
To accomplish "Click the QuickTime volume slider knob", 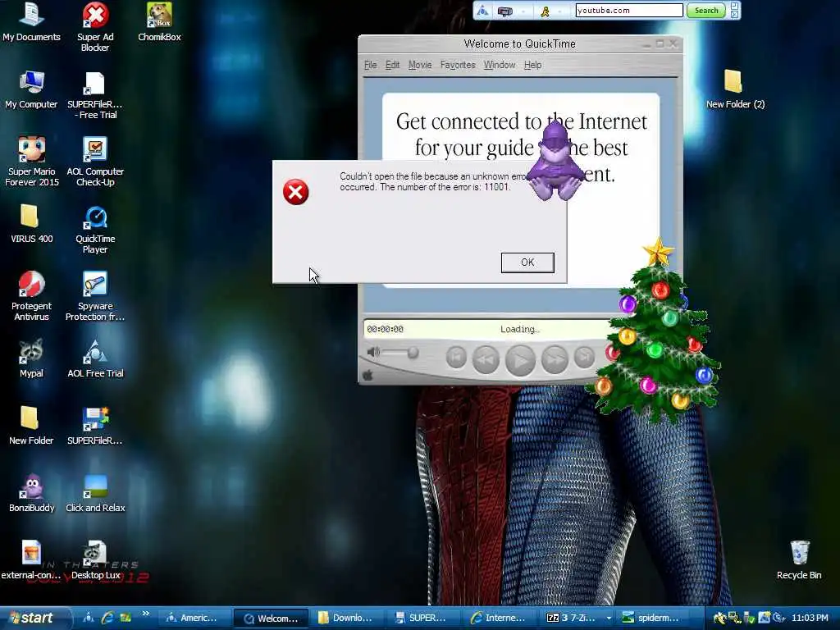I will tap(413, 352).
